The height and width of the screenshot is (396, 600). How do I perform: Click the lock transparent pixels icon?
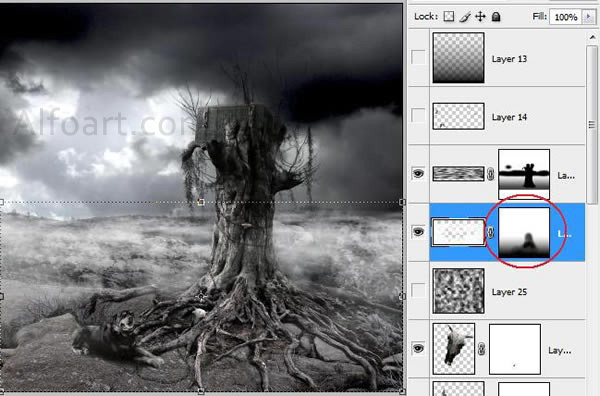(449, 16)
